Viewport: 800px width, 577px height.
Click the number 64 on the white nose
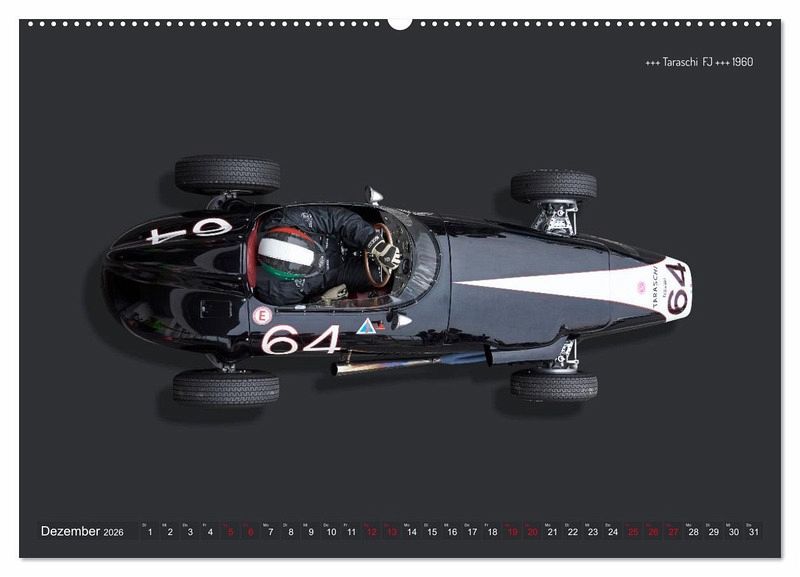point(677,289)
